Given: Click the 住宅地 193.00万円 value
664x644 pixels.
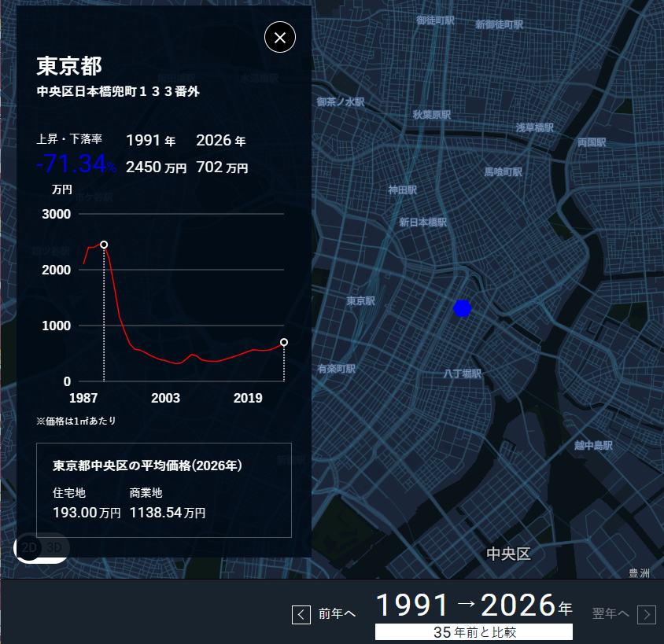Looking at the screenshot, I should click(87, 513).
